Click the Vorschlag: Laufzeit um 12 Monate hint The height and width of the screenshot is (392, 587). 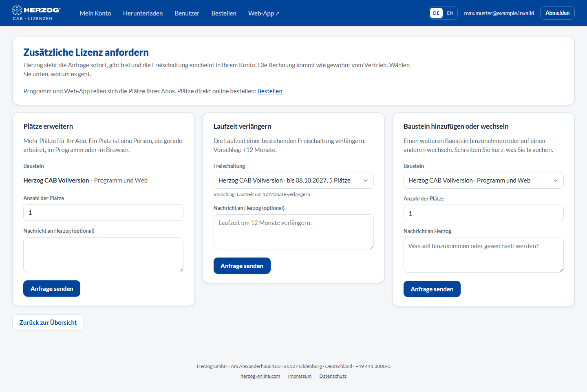262,194
